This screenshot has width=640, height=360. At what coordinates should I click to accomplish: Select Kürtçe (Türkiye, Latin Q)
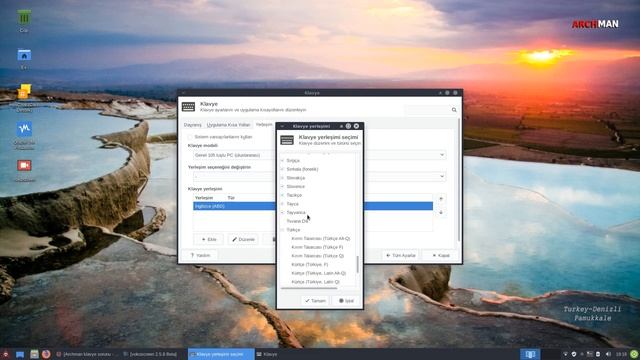tap(315, 282)
